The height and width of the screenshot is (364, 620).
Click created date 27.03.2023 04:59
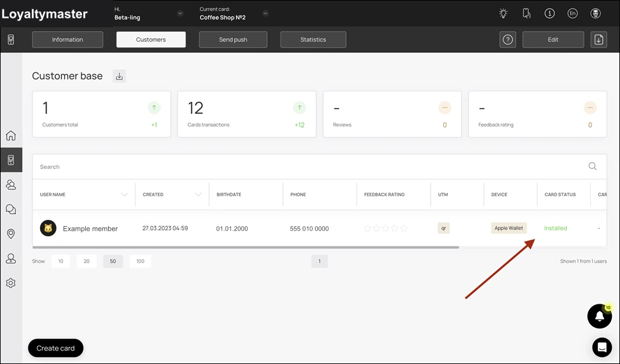pos(165,228)
